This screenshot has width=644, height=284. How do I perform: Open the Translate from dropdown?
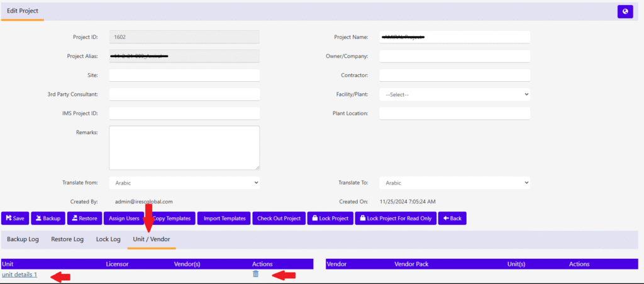coord(184,183)
